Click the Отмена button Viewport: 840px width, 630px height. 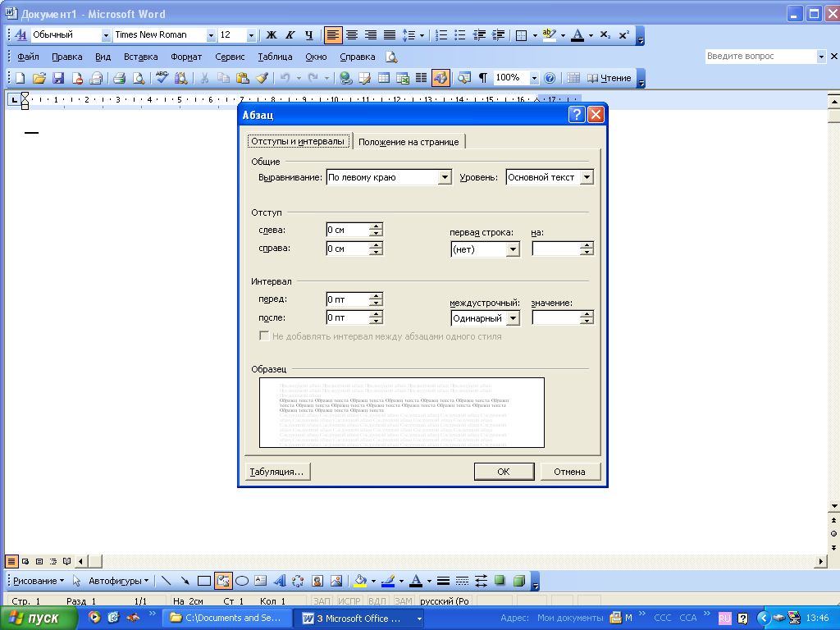(x=569, y=472)
